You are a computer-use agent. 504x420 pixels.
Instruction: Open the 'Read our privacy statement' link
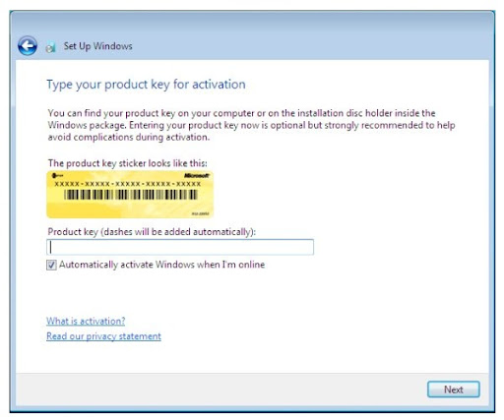click(103, 336)
